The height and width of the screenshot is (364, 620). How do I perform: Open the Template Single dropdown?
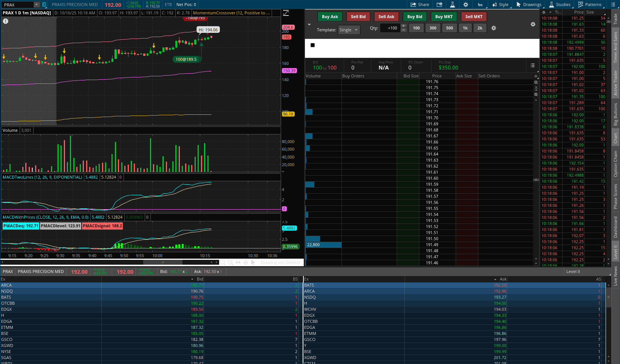349,30
